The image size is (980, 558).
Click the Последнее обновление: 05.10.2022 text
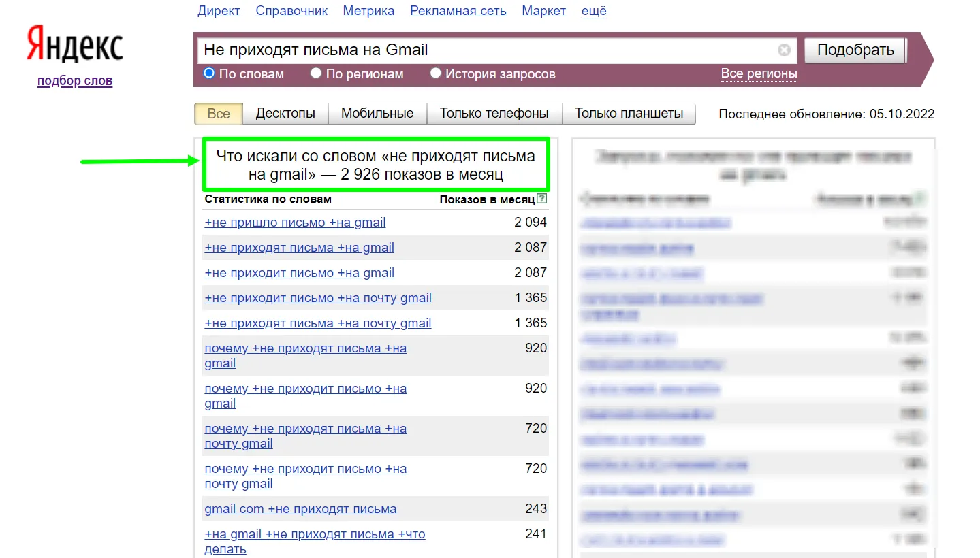pyautogui.click(x=827, y=114)
